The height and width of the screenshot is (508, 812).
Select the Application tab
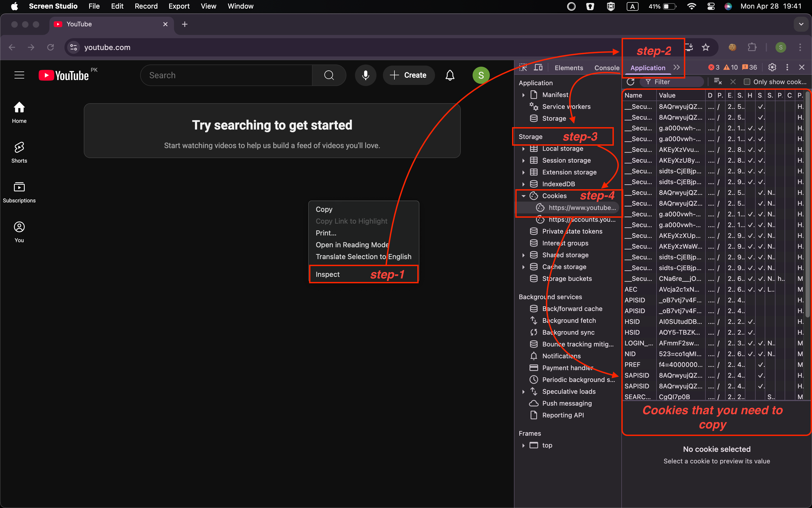tap(648, 68)
